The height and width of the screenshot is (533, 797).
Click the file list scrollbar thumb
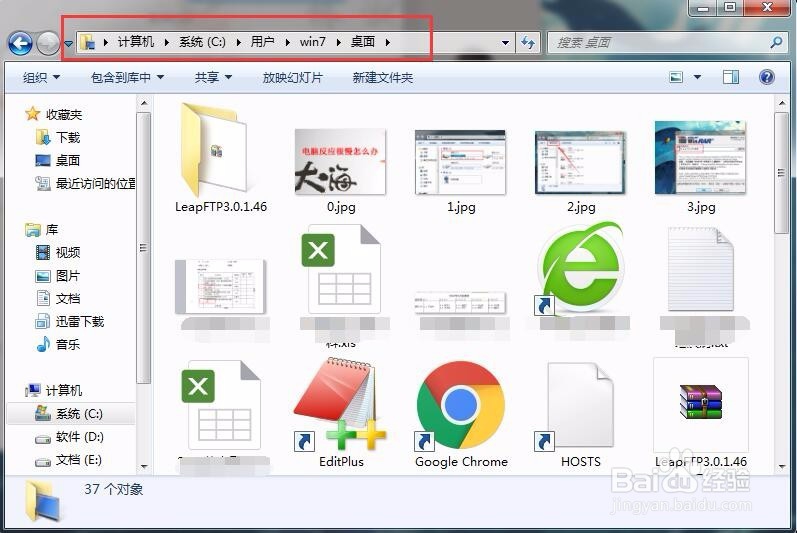point(781,173)
